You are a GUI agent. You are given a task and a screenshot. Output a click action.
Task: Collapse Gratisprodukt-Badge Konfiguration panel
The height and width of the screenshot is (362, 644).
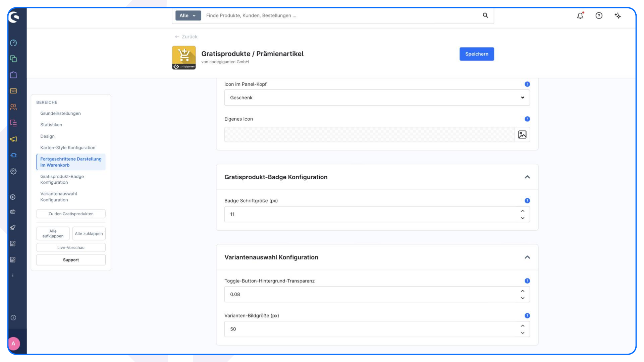pos(527,177)
